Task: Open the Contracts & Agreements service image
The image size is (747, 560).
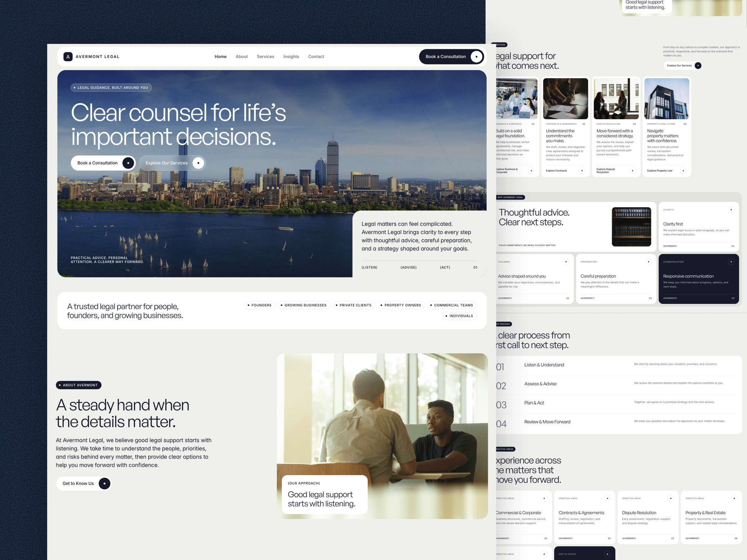Action: point(565,98)
